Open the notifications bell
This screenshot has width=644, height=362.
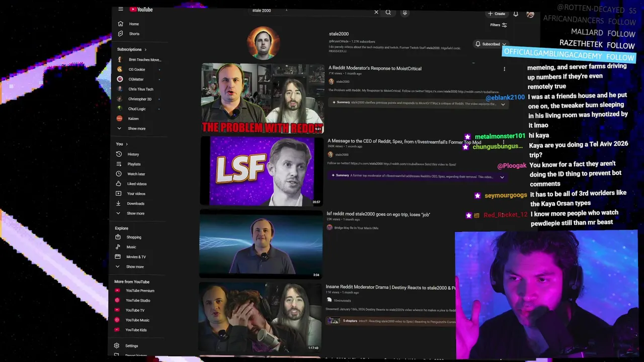(x=516, y=14)
